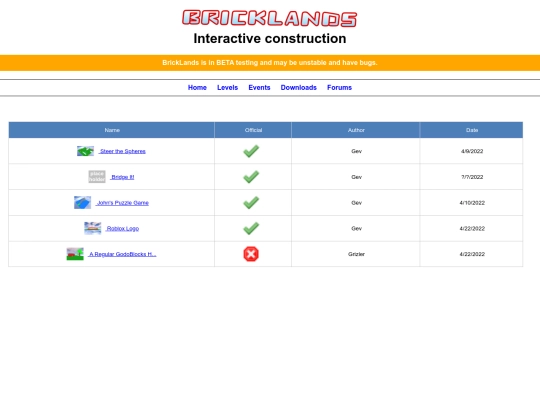Click the Author column header
Screen dimensions: 540x405
[356, 130]
